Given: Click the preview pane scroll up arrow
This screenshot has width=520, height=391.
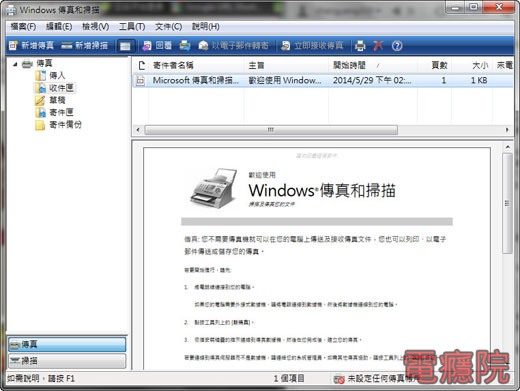Looking at the screenshot, I should point(508,147).
